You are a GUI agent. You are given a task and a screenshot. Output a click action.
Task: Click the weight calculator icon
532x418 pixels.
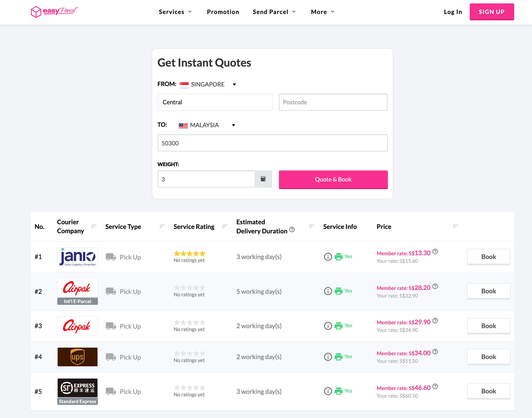point(263,179)
